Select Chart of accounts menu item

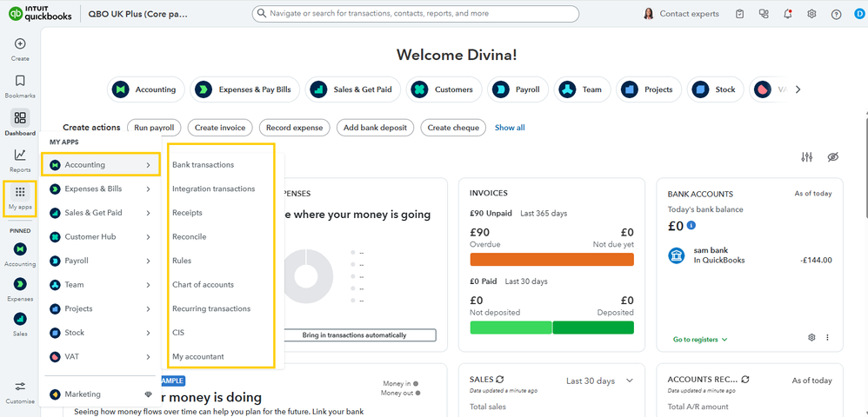coord(204,284)
